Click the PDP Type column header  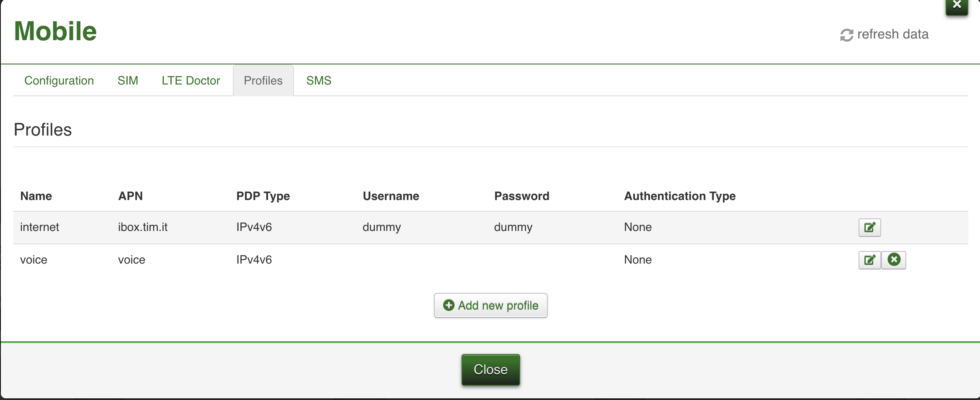click(x=263, y=196)
